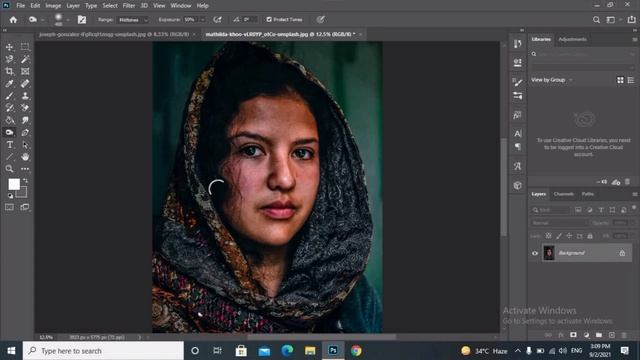Toggle lock transparent pixels
The image size is (640, 360).
pos(549,236)
